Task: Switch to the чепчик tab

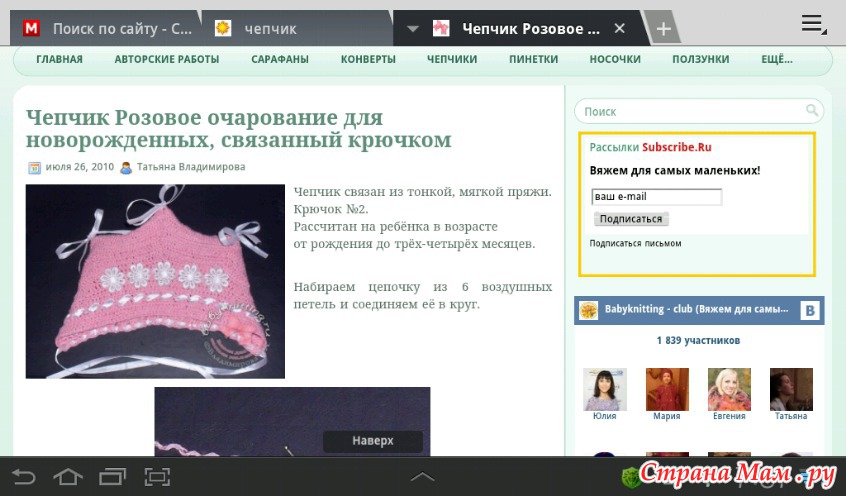Action: click(300, 29)
